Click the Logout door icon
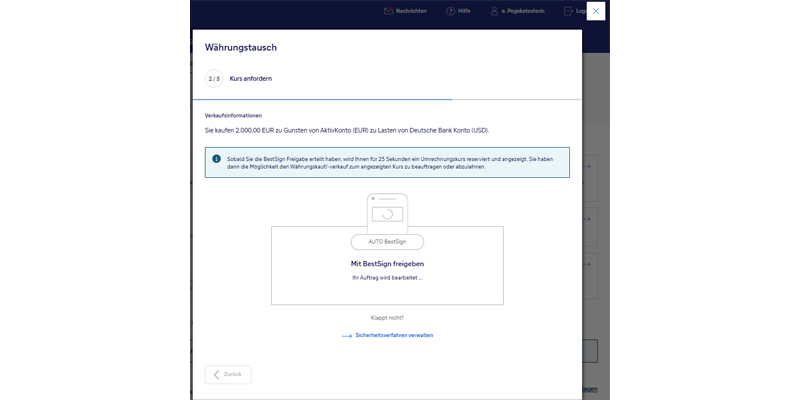The height and width of the screenshot is (400, 800). click(568, 11)
